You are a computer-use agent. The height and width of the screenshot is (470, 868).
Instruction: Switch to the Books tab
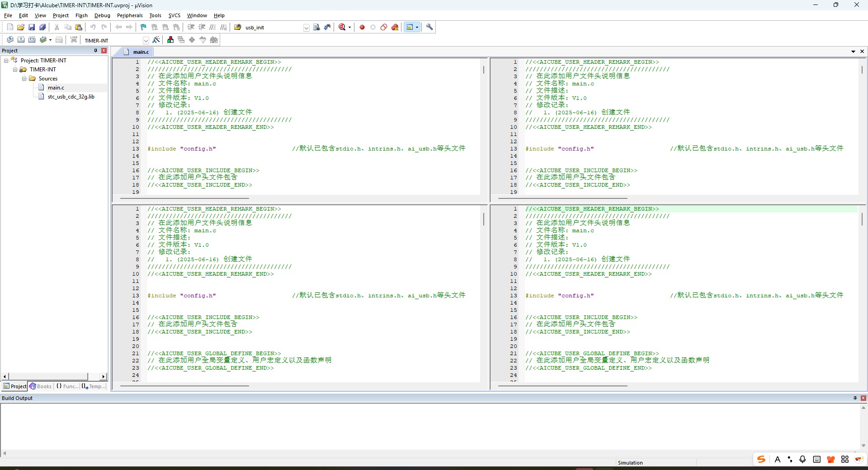(x=41, y=386)
